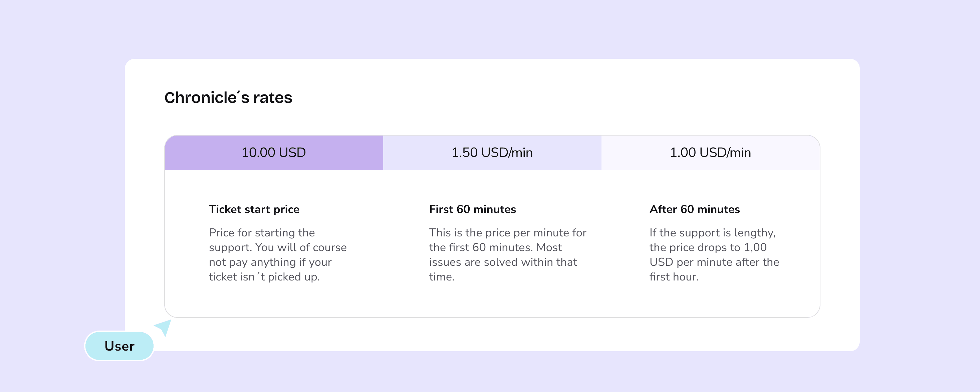The height and width of the screenshot is (392, 980).
Task: Click the text 'issues are solved within that'
Action: (503, 262)
